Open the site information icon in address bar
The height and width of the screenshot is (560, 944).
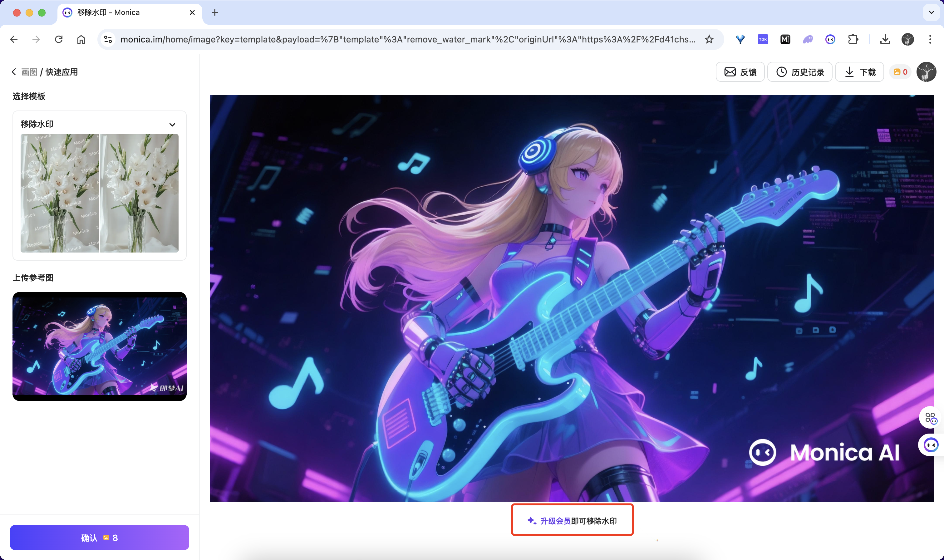pyautogui.click(x=108, y=39)
